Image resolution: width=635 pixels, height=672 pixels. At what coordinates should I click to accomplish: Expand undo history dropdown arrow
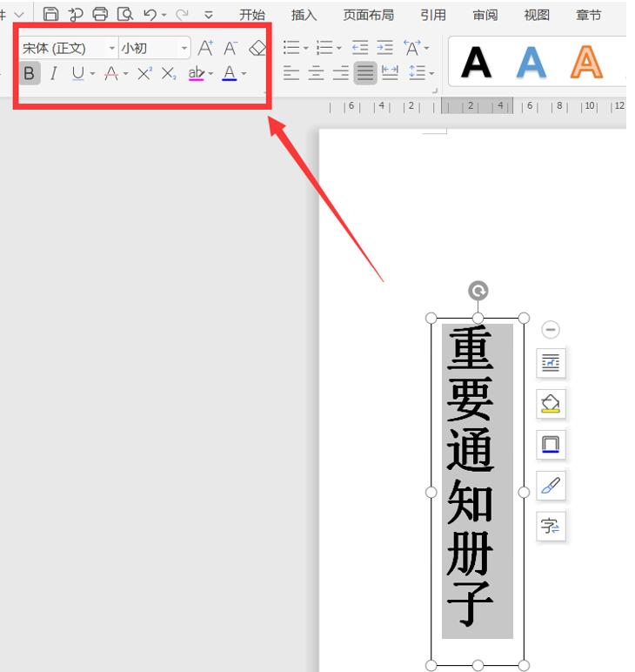click(x=164, y=16)
